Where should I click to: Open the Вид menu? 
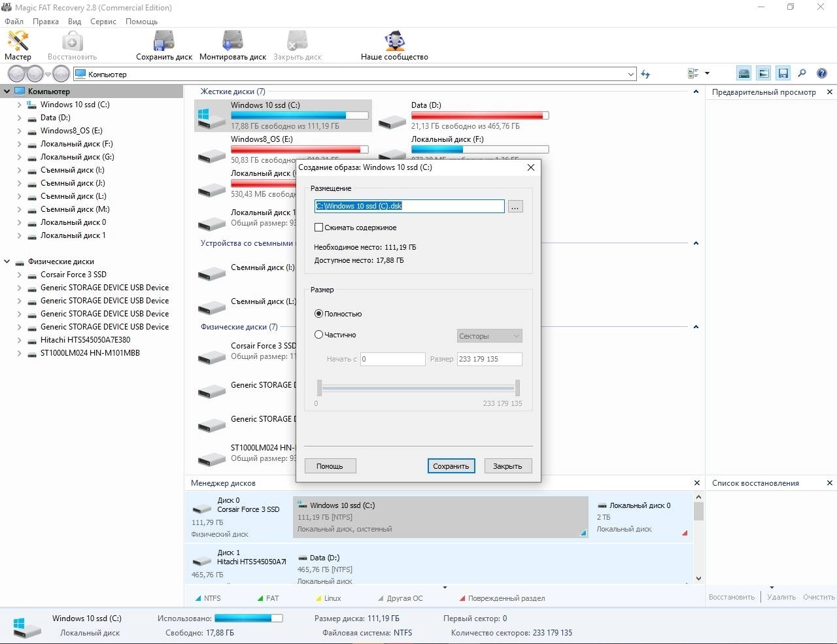(x=75, y=22)
